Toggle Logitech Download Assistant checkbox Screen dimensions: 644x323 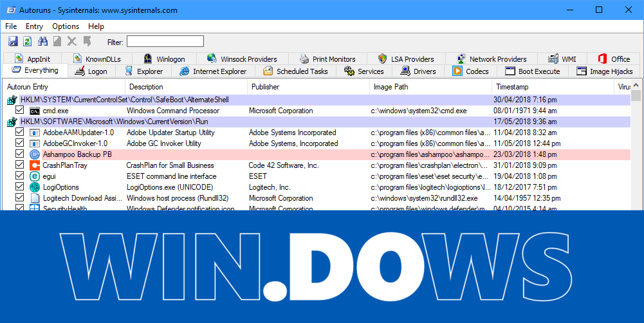point(19,198)
